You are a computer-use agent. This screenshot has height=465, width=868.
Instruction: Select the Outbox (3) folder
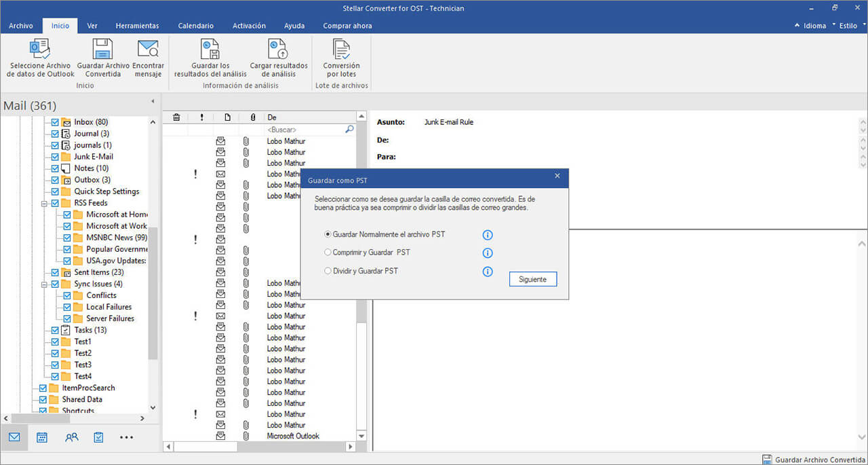(x=92, y=180)
